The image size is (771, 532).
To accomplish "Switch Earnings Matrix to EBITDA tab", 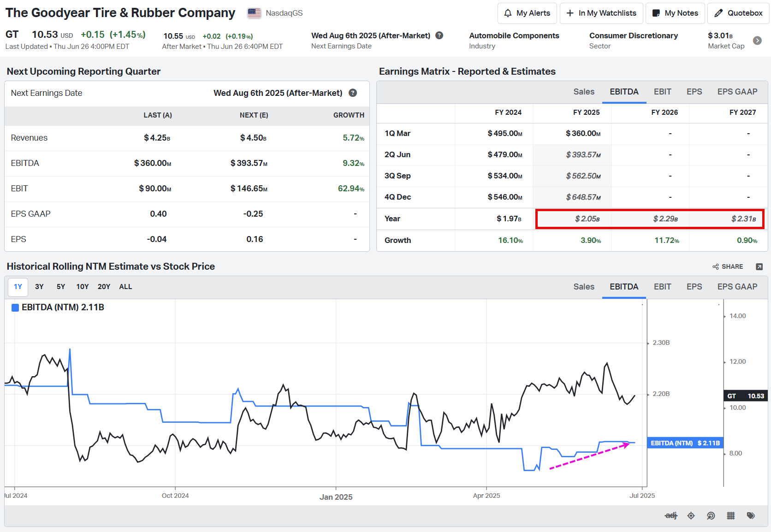I will 624,92.
